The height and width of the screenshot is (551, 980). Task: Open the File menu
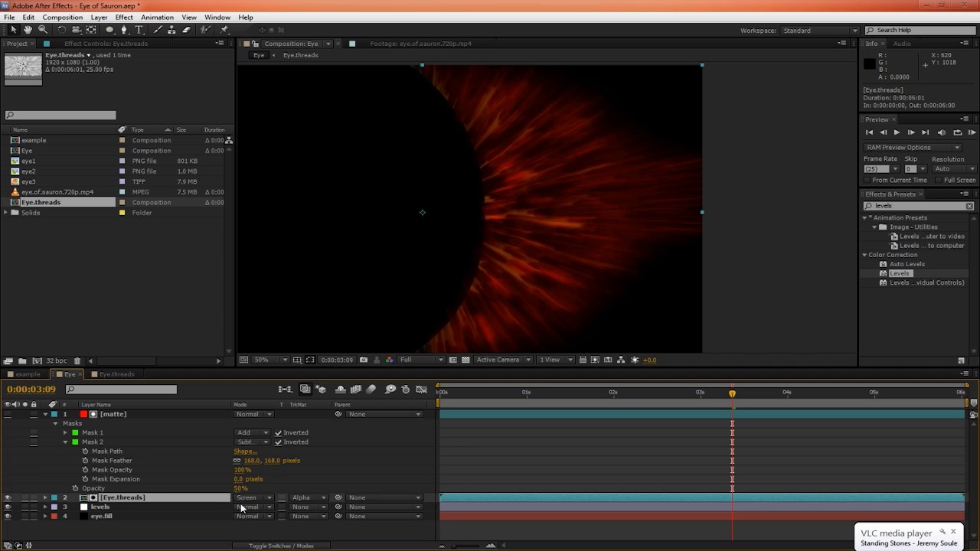(x=9, y=17)
